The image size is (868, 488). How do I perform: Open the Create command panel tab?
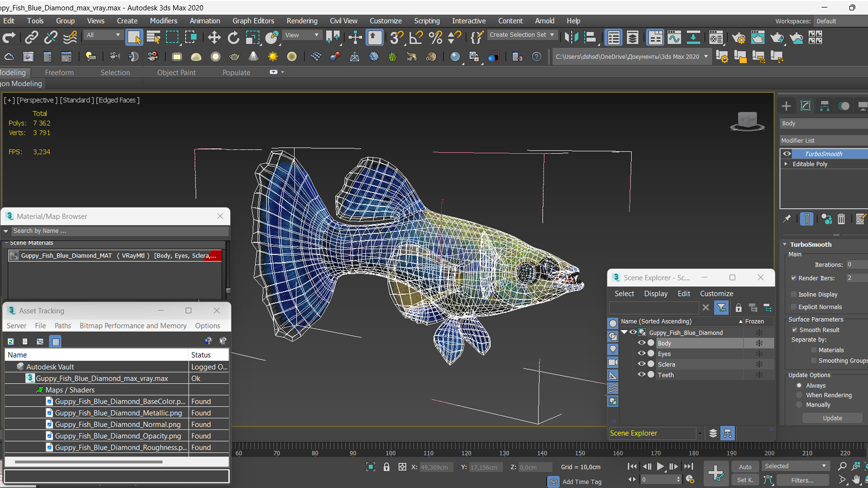(x=786, y=106)
